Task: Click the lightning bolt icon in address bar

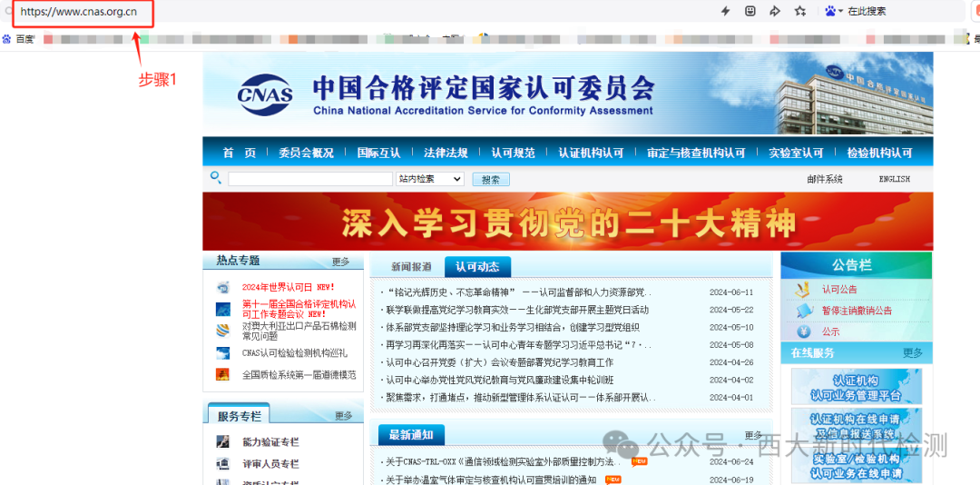Action: 726,11
